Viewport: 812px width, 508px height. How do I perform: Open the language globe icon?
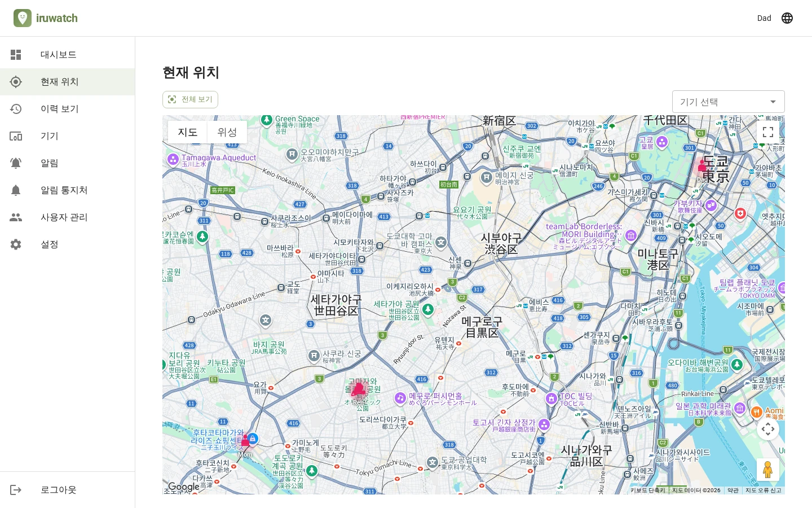(x=787, y=18)
